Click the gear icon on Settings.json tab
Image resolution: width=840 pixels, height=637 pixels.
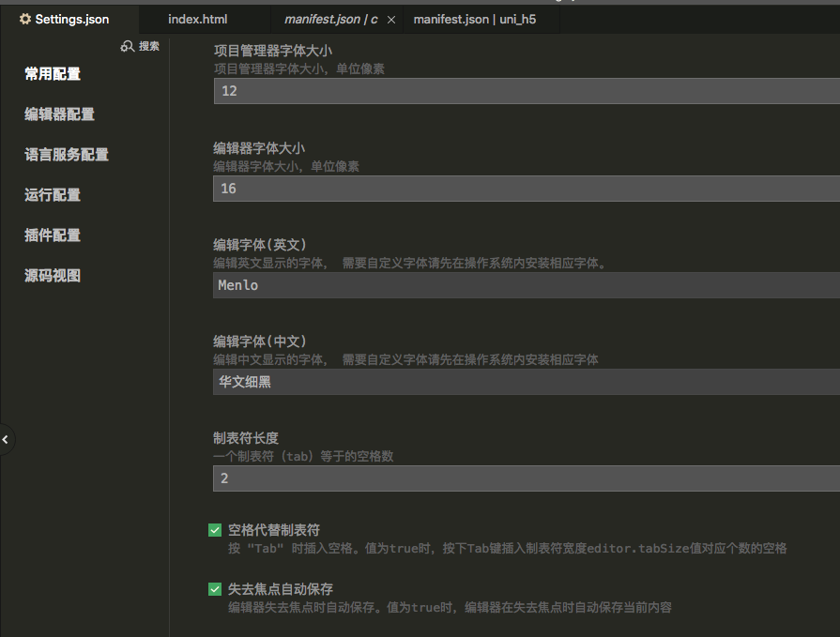tap(24, 18)
